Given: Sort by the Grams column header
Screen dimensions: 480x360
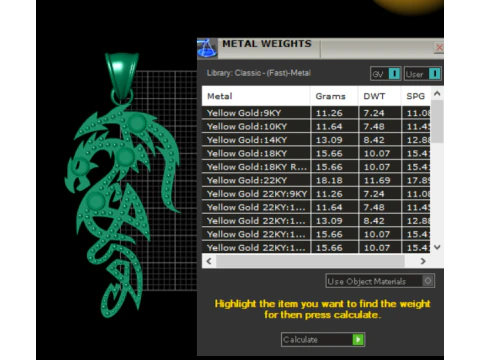Looking at the screenshot, I should pyautogui.click(x=334, y=96).
